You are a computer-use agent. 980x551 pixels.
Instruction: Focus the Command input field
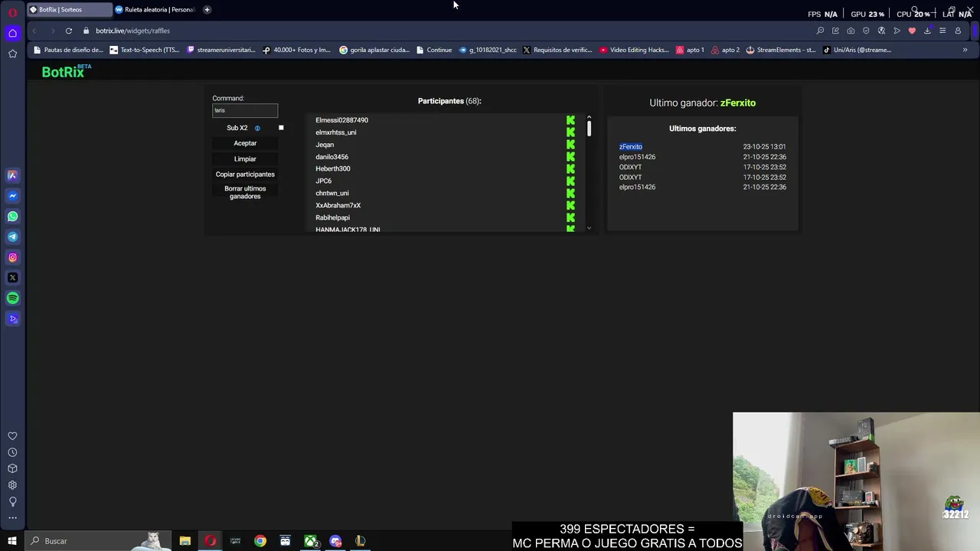tap(245, 110)
